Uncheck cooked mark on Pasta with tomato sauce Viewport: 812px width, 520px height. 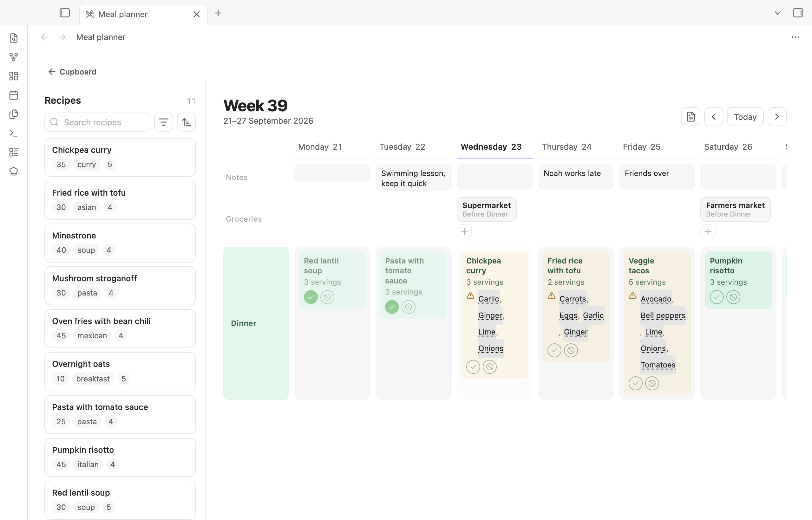point(392,307)
